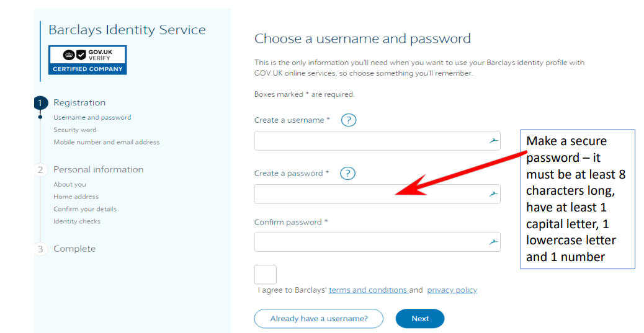Click the autofill icon in the password field

click(493, 194)
